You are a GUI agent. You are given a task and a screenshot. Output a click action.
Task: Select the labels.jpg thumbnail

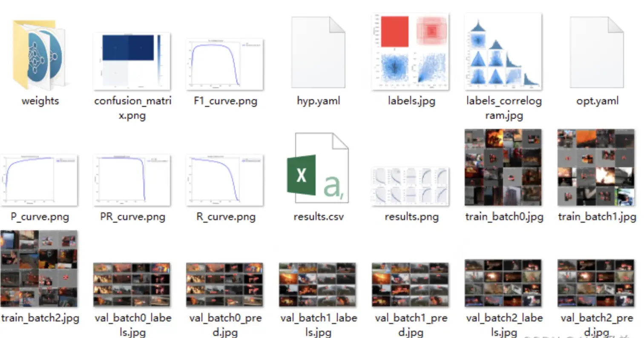pos(411,52)
